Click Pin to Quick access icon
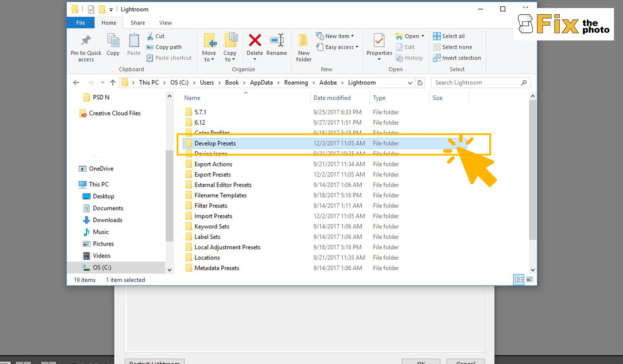Image resolution: width=623 pixels, height=364 pixels. (x=86, y=40)
